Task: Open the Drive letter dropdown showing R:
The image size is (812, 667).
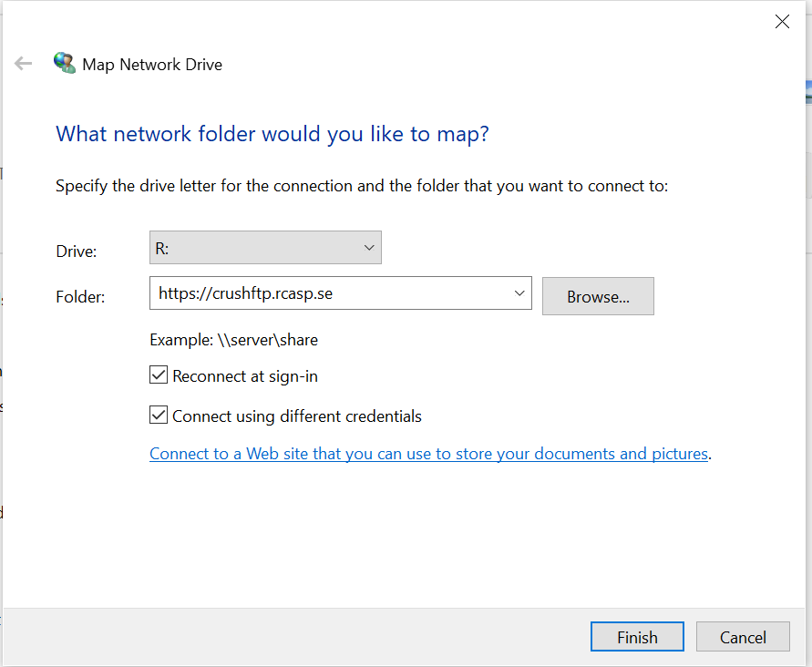Action: click(264, 248)
